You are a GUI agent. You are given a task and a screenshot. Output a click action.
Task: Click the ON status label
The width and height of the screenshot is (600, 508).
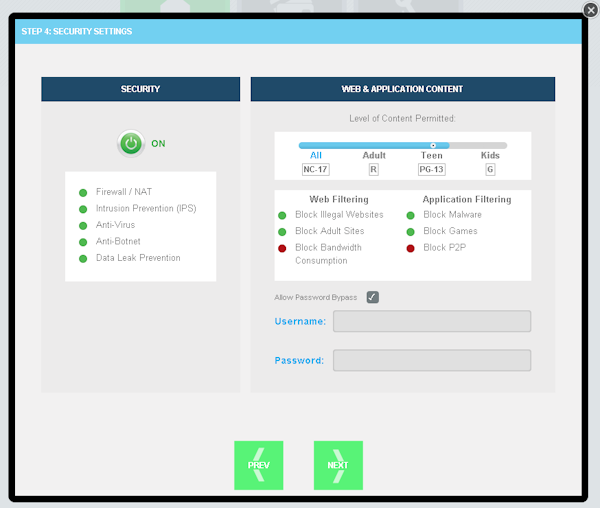[158, 143]
